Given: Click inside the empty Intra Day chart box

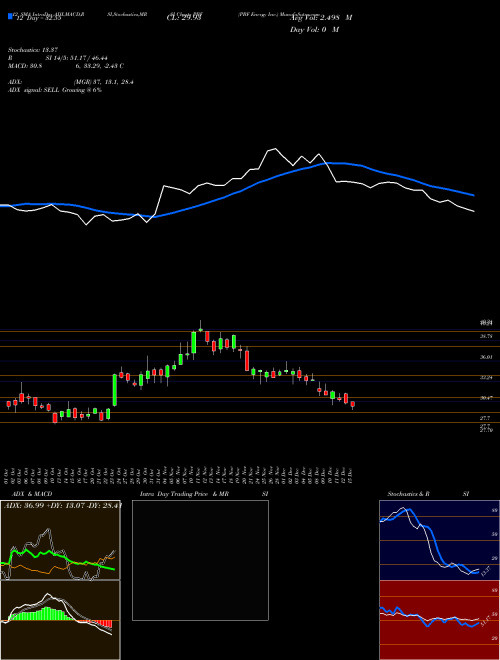Looking at the screenshot, I should point(200,560).
